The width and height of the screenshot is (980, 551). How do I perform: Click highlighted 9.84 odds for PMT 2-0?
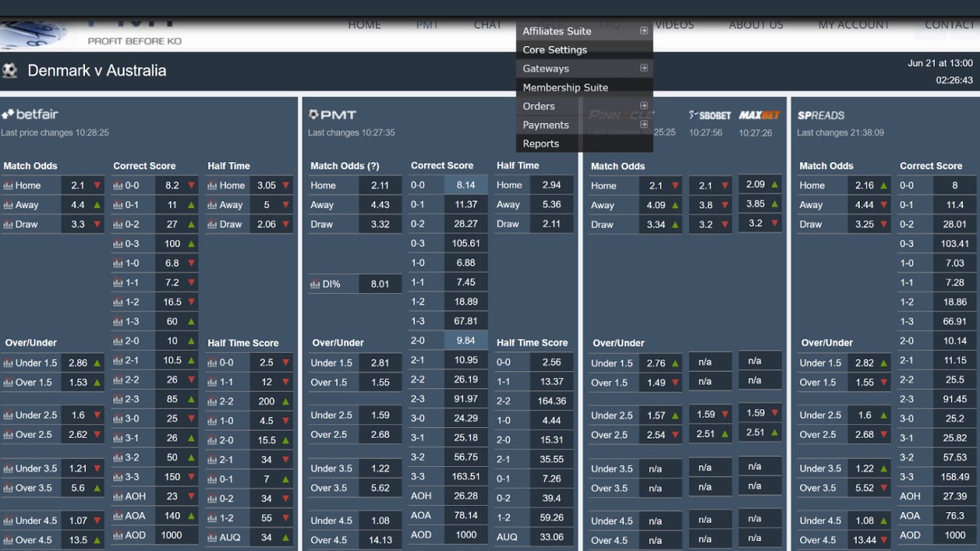point(465,341)
